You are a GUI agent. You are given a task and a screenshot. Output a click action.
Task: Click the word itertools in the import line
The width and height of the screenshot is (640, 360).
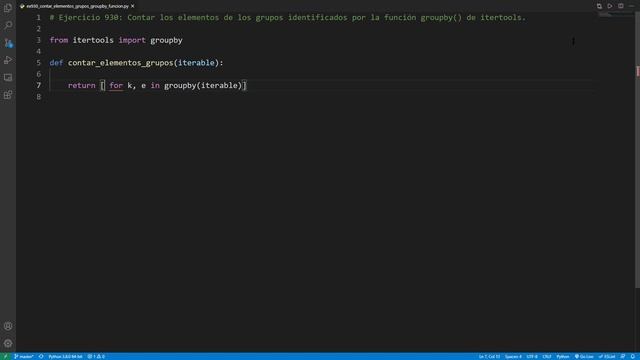click(93, 40)
